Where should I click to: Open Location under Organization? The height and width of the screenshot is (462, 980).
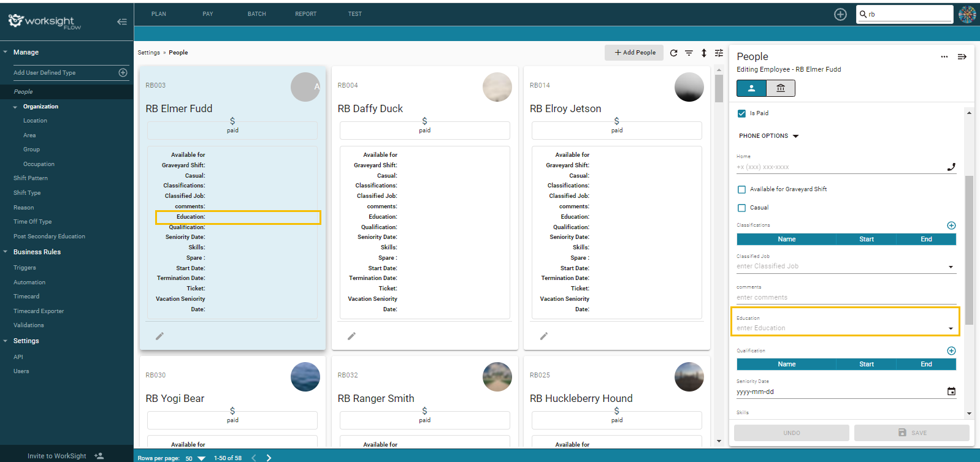tap(35, 121)
